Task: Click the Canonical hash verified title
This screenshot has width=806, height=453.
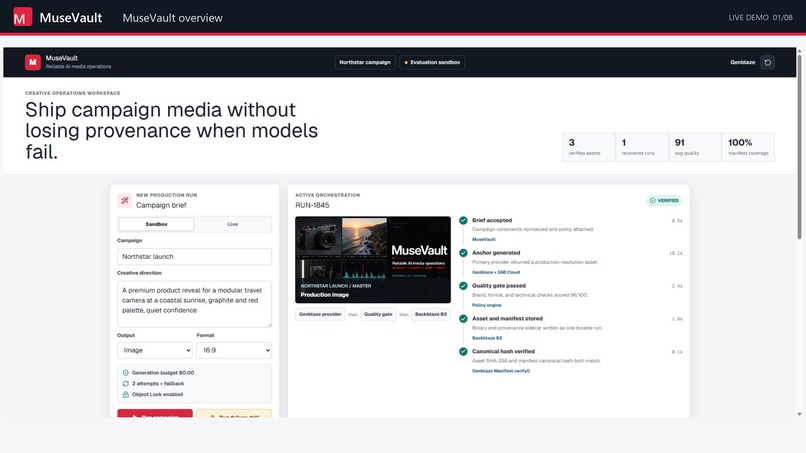Action: click(503, 352)
